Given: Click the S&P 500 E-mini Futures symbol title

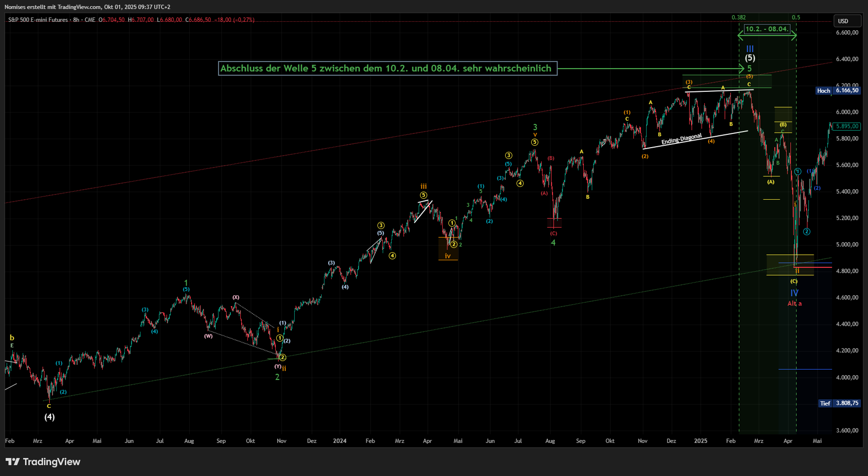Looking at the screenshot, I should (x=38, y=20).
